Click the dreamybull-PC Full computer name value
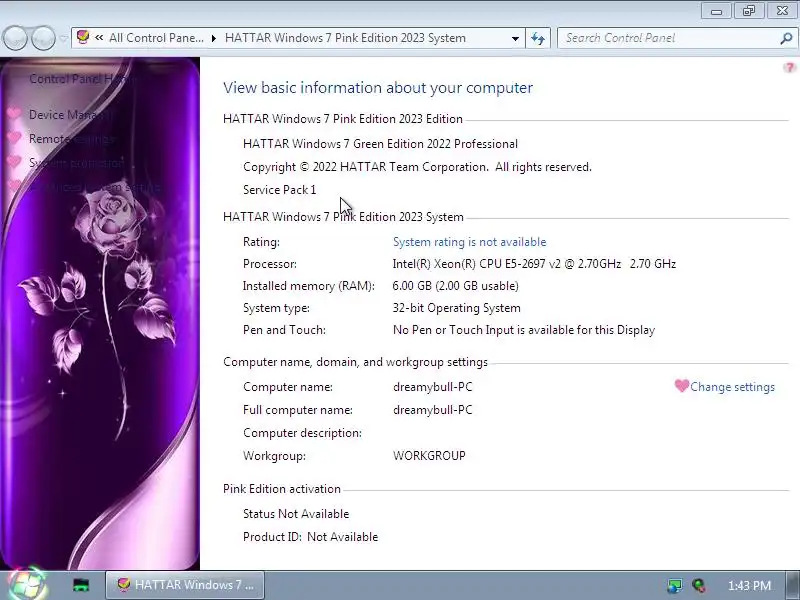800x600 pixels. tap(433, 410)
